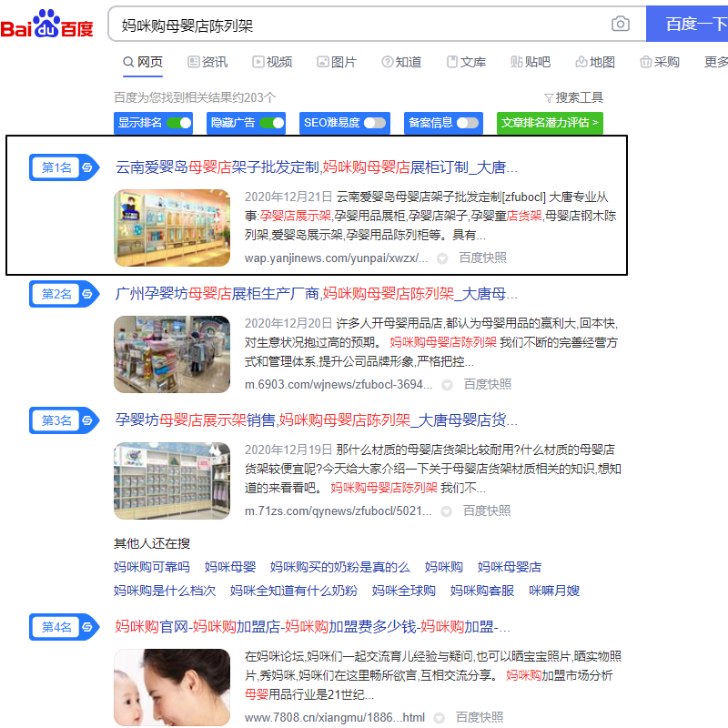Switch to the 地图 tab
The height and width of the screenshot is (728, 728).
click(x=595, y=62)
